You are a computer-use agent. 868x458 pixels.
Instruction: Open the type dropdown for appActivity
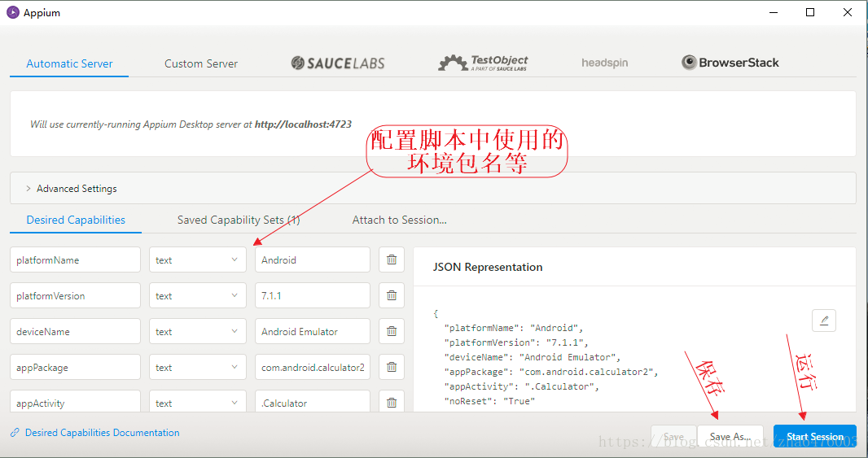198,402
